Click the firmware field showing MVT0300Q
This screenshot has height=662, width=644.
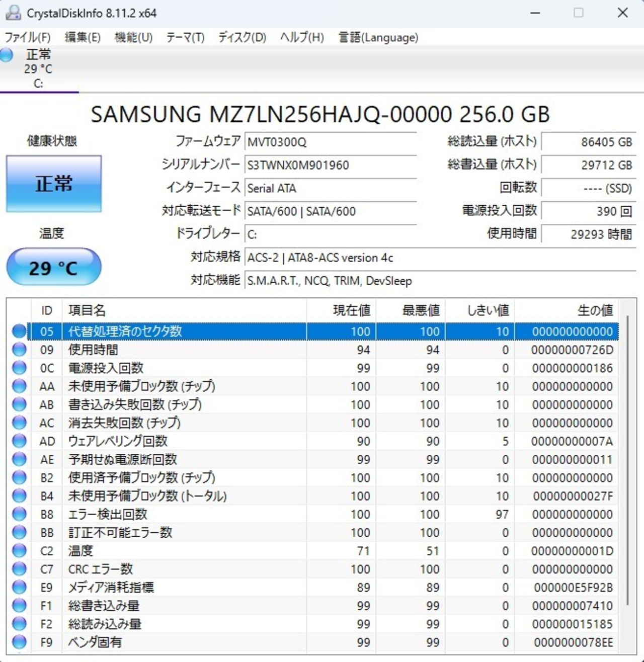pyautogui.click(x=331, y=142)
